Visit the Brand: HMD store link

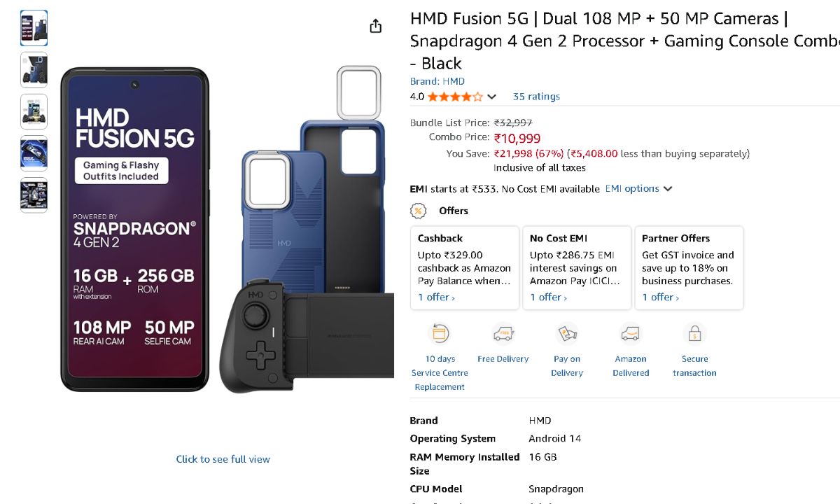click(x=437, y=81)
